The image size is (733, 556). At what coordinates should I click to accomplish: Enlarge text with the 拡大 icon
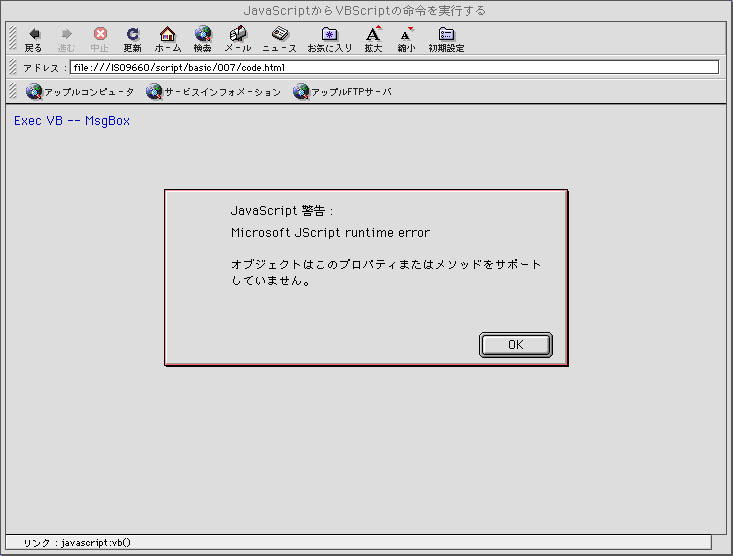(x=373, y=39)
